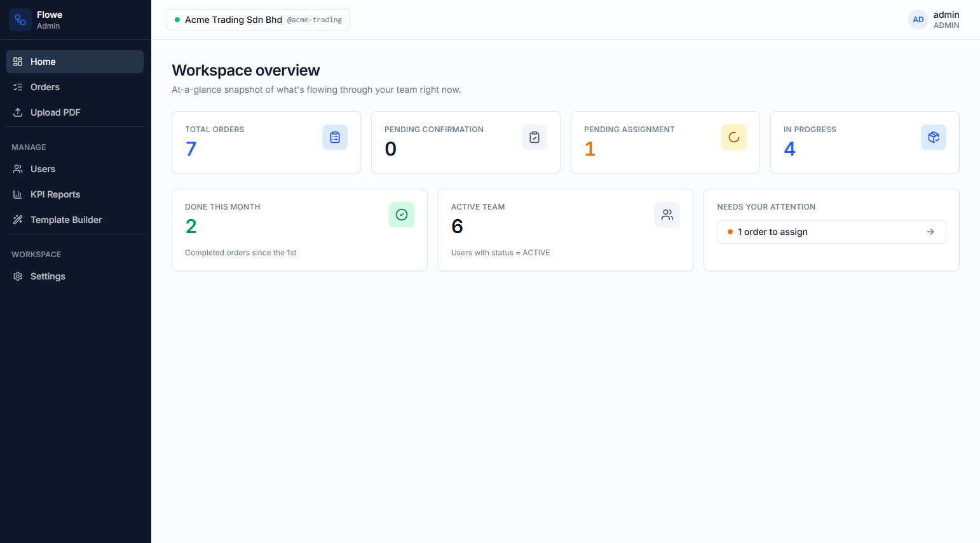Click the AD avatar circle
980x543 pixels.
(918, 20)
